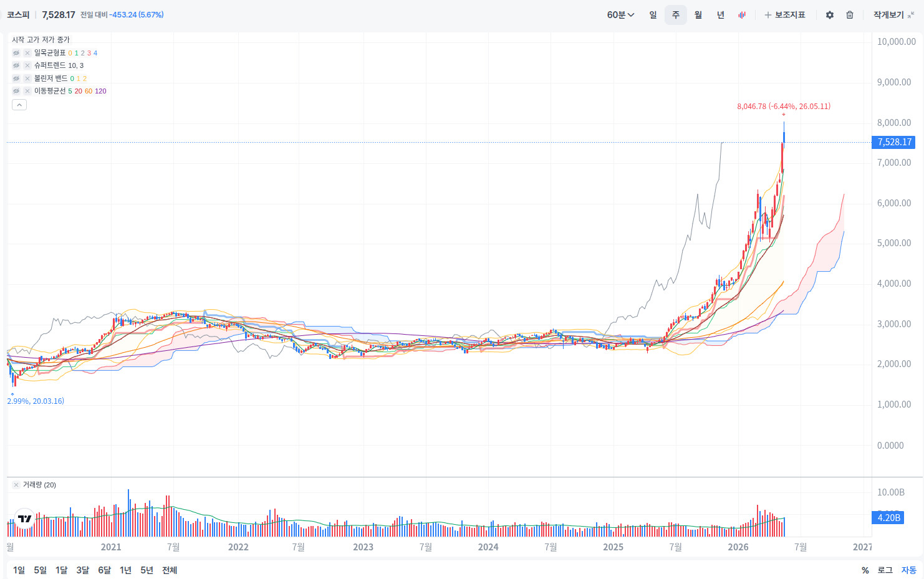Image resolution: width=924 pixels, height=579 pixels.
Task: Click the trash icon to clear chart
Action: click(x=850, y=15)
